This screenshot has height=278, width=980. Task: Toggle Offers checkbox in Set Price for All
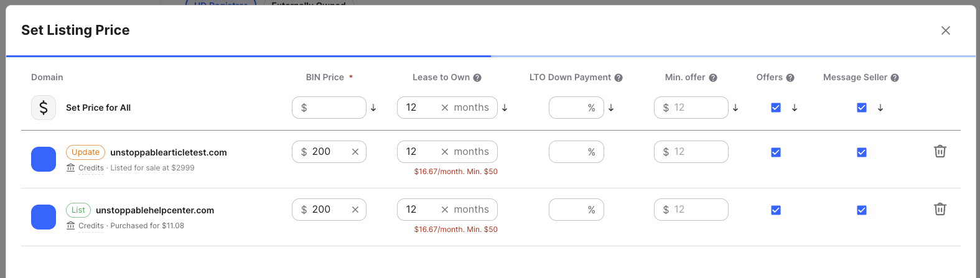[x=776, y=108]
